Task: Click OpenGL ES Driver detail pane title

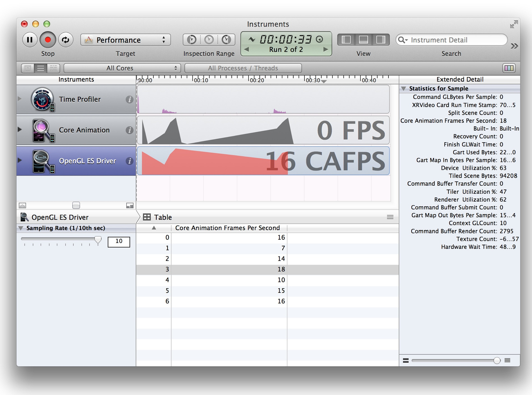Action: click(x=60, y=217)
